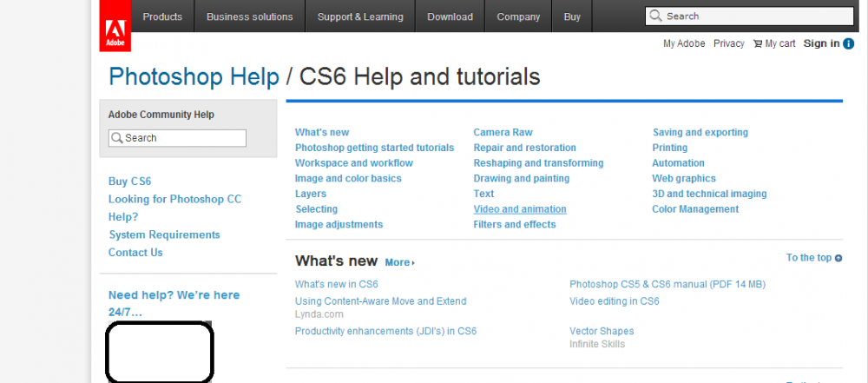Select Business solutions in the navigation bar
The image size is (868, 383).
point(250,17)
